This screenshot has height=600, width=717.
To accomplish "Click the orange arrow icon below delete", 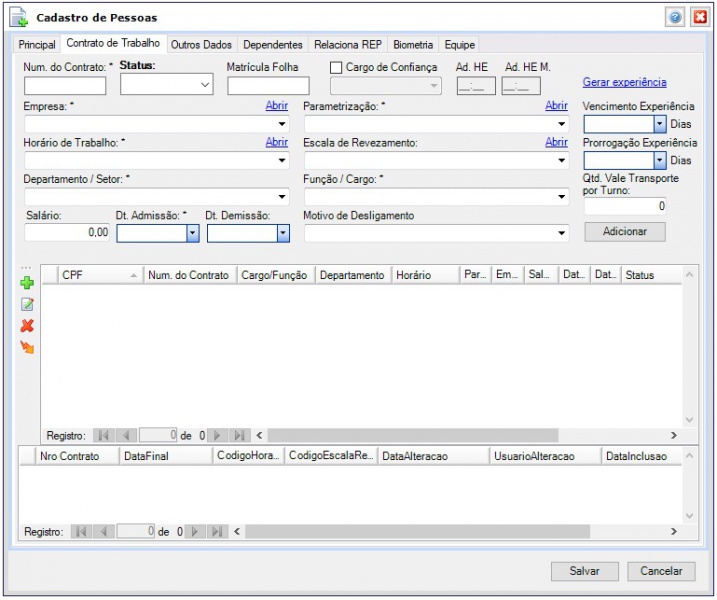I will 27,347.
